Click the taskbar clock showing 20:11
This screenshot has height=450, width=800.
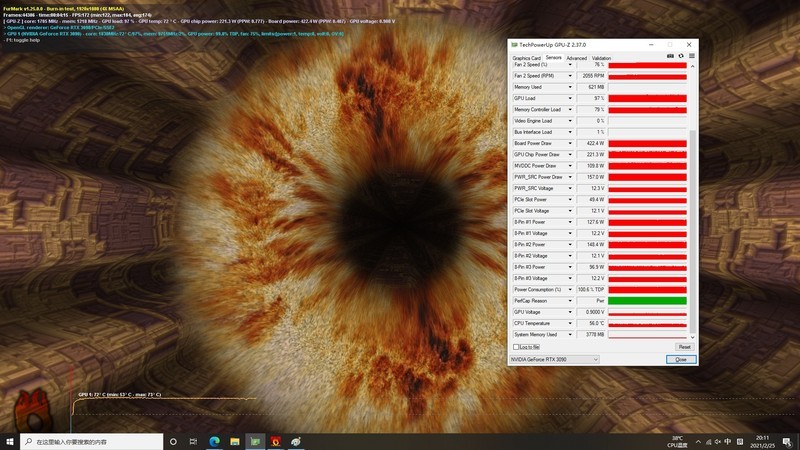pyautogui.click(x=762, y=441)
